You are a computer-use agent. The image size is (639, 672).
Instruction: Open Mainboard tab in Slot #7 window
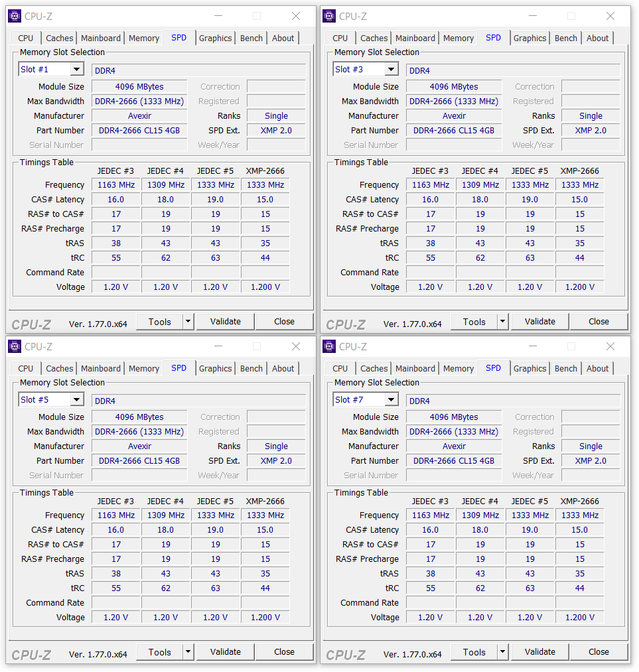[415, 369]
